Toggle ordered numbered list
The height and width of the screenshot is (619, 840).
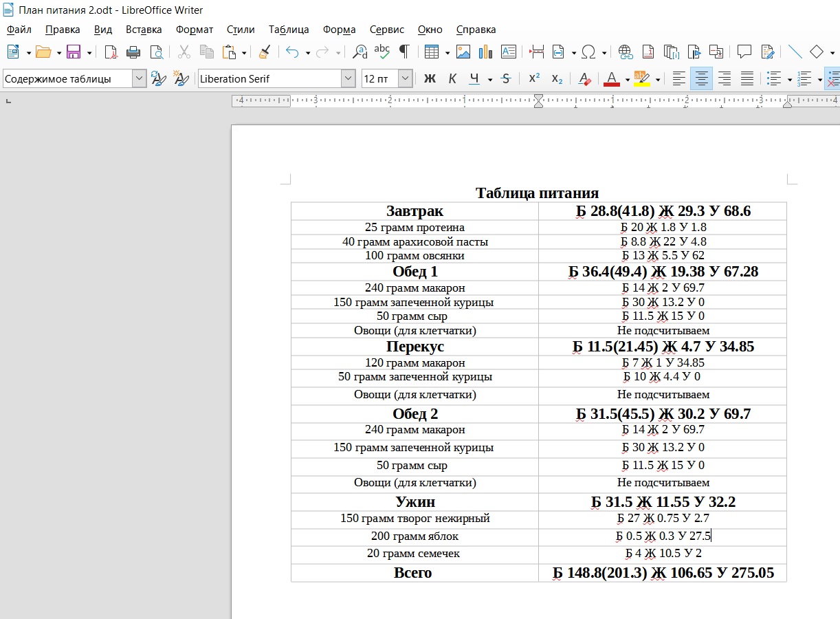click(x=805, y=79)
